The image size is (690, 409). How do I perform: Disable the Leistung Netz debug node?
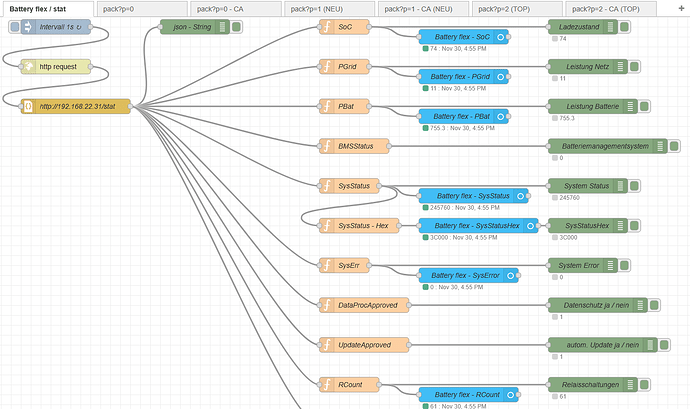(636, 66)
